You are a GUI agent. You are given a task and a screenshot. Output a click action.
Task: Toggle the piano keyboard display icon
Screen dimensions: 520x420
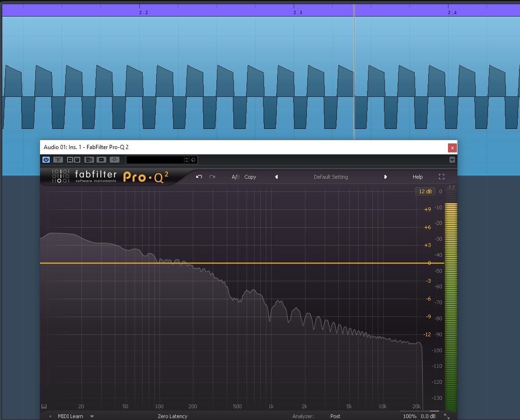click(44, 406)
